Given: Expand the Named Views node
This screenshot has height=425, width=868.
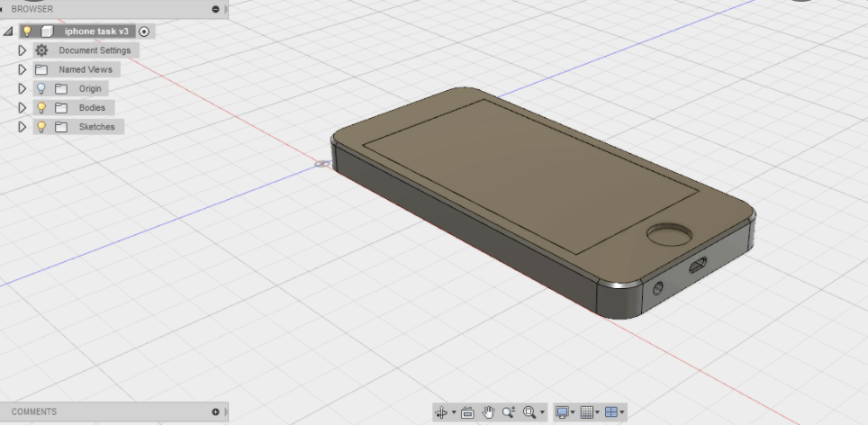Looking at the screenshot, I should (x=23, y=69).
